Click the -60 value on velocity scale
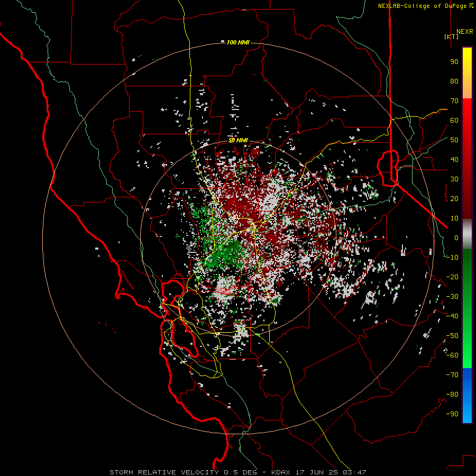 click(x=452, y=355)
